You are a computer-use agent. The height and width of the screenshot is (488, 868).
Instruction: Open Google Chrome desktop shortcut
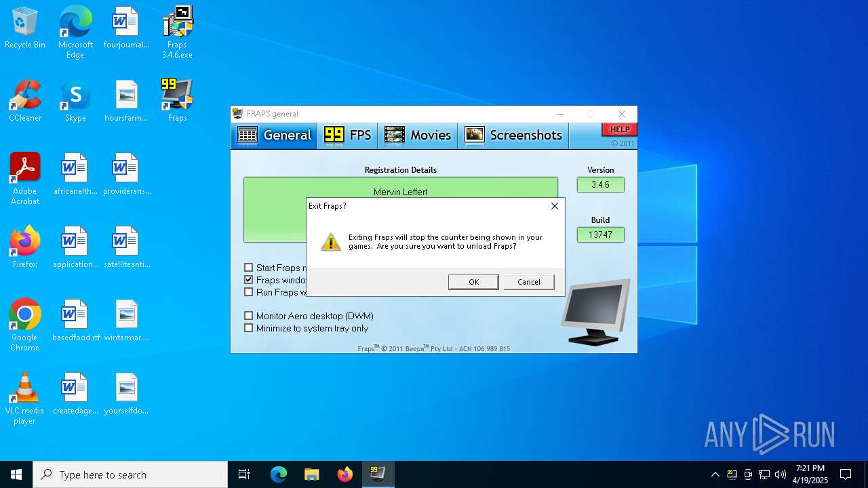pyautogui.click(x=25, y=325)
